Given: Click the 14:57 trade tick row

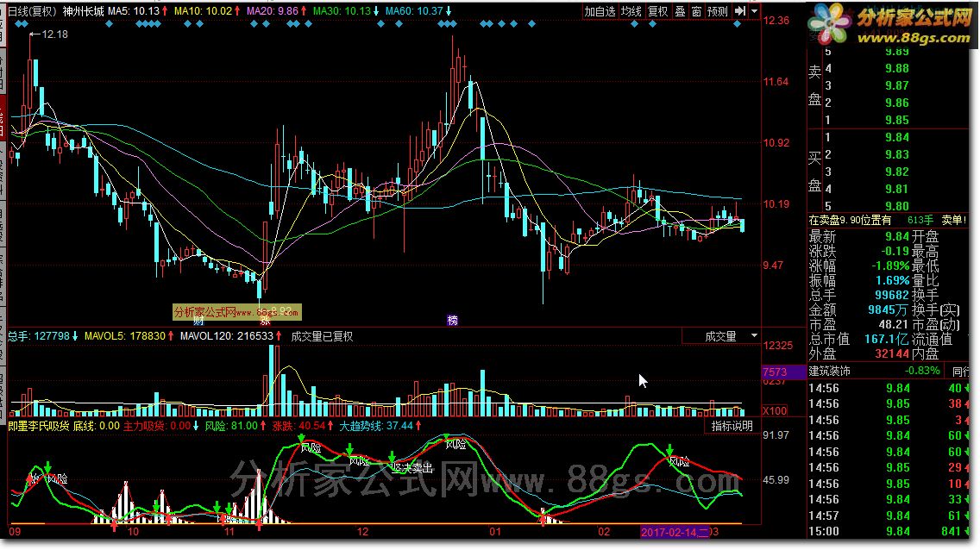Looking at the screenshot, I should (x=889, y=516).
